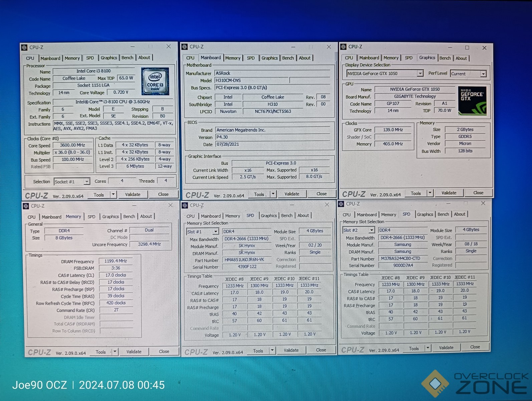The height and width of the screenshot is (401, 532).
Task: Click the NVIDIA GeForce GTX logo
Action: click(472, 101)
